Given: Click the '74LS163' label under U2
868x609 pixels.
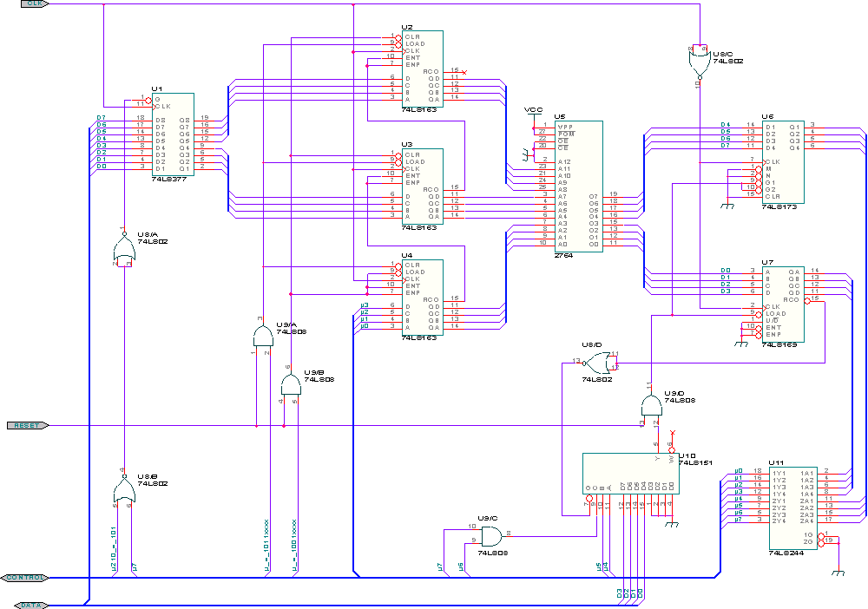Looking at the screenshot, I should tap(419, 109).
